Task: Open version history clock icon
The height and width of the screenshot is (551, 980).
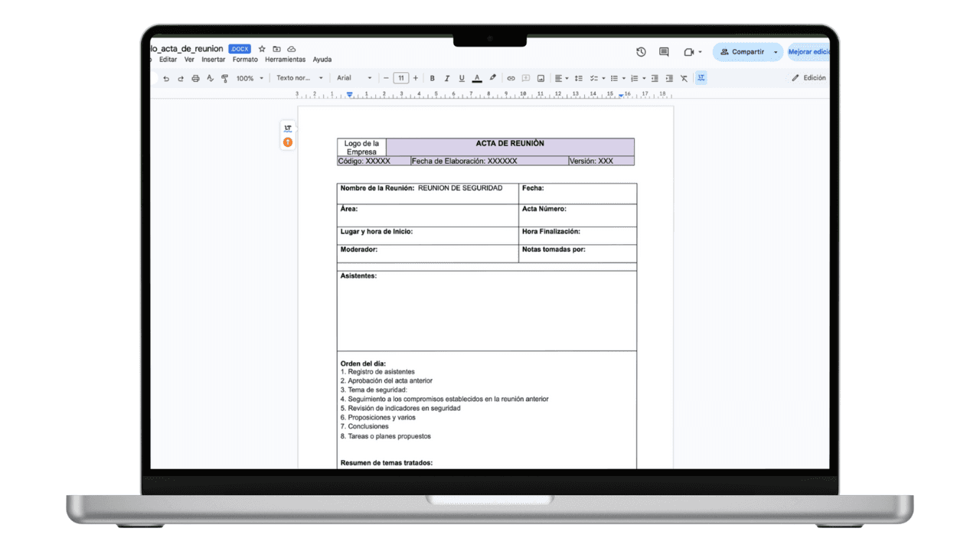Action: tap(641, 52)
